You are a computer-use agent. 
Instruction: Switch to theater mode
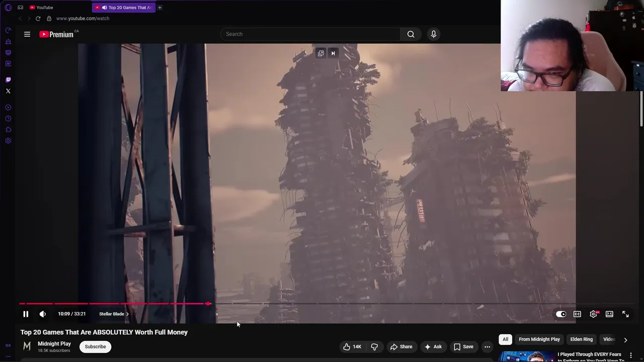point(609,314)
